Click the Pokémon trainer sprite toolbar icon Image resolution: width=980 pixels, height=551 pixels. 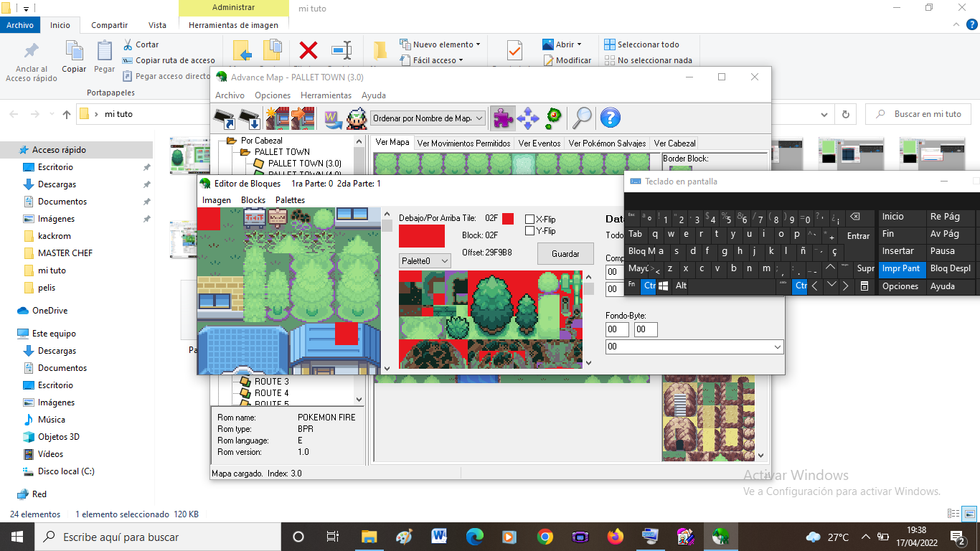point(357,118)
